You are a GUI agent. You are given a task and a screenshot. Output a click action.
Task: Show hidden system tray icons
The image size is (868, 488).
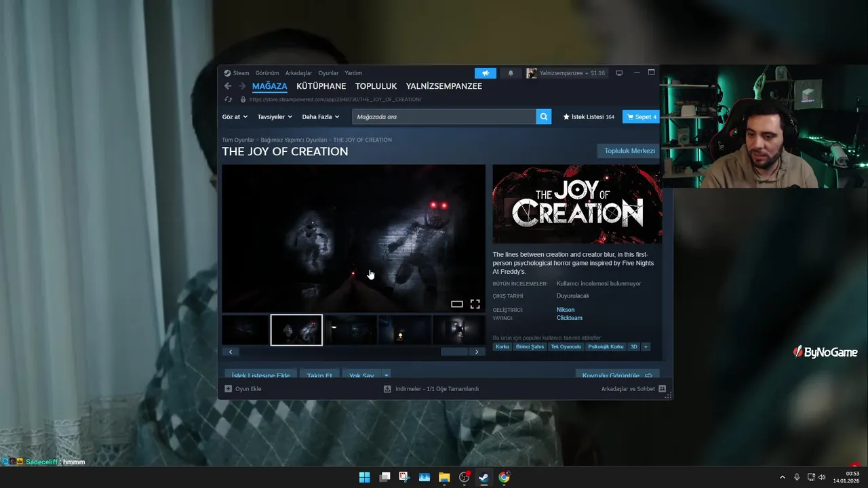pos(782,477)
